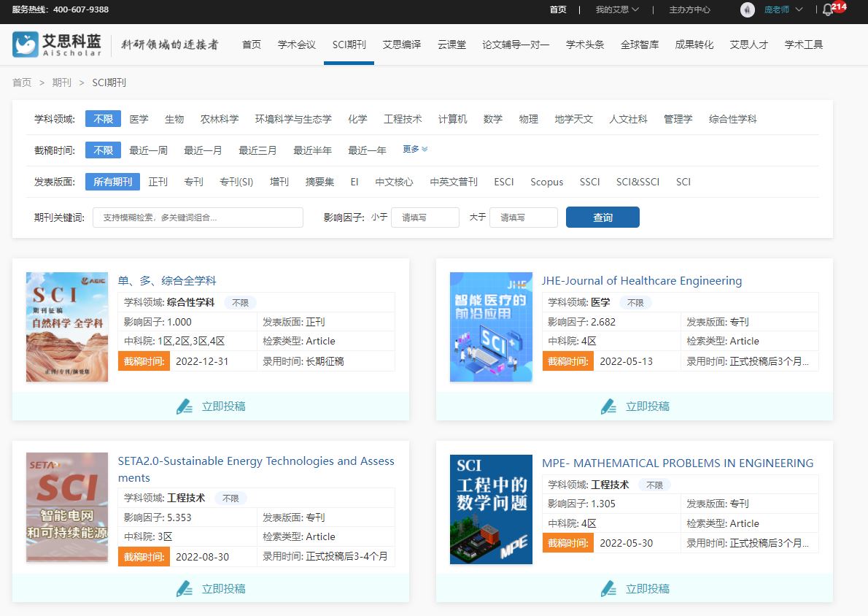868x616 pixels.
Task: Filter discipline by 计算机
Action: tap(452, 119)
